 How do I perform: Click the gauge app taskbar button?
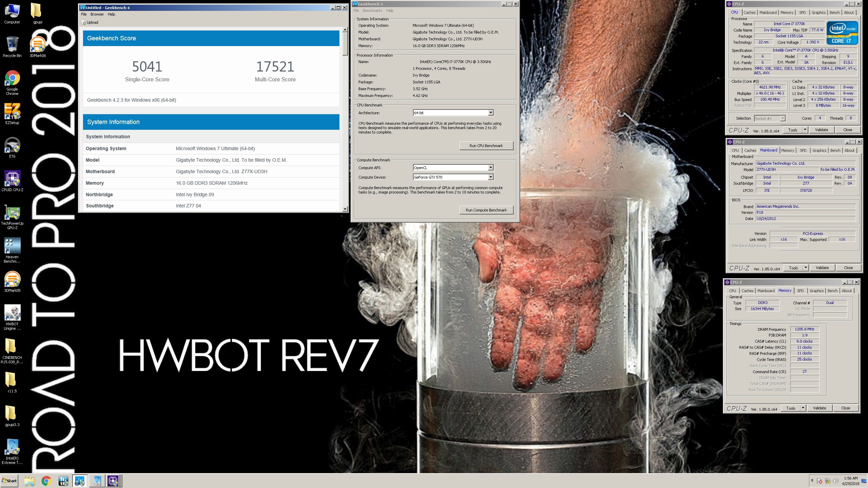coord(97,481)
